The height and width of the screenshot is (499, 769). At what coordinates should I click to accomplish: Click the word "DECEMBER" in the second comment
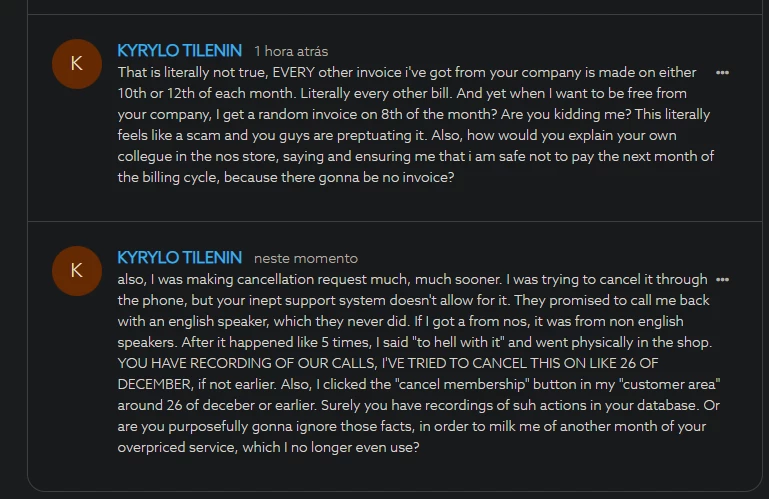tap(159, 384)
